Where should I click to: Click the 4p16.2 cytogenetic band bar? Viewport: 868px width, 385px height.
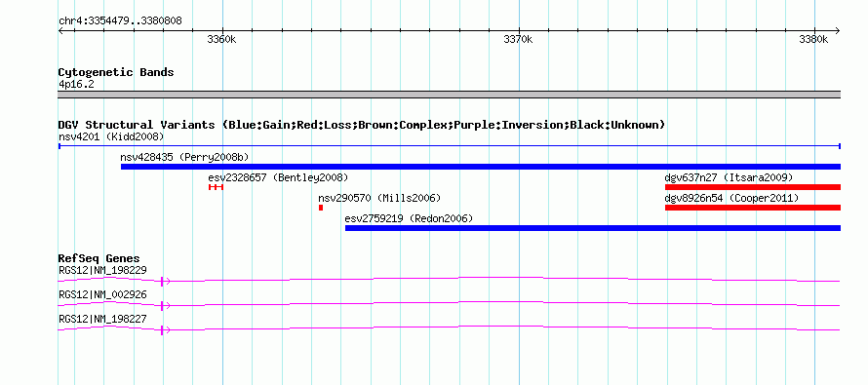(450, 95)
